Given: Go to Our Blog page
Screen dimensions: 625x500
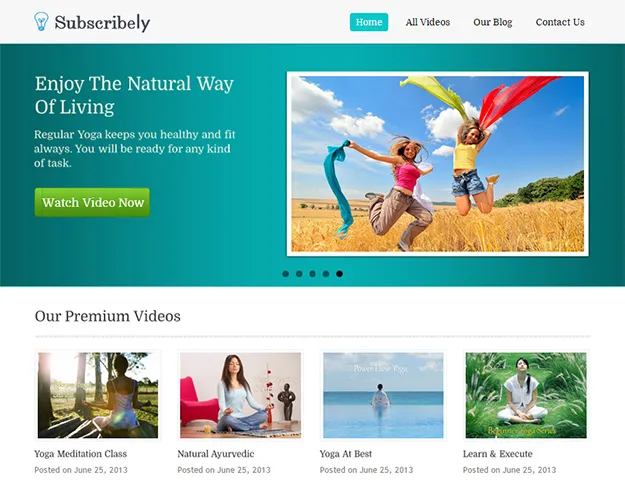Looking at the screenshot, I should pos(493,22).
